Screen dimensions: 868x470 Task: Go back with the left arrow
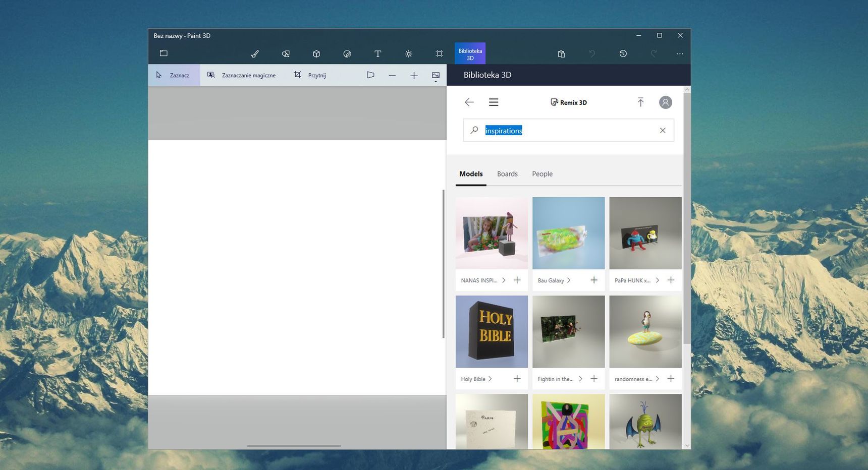pyautogui.click(x=469, y=102)
